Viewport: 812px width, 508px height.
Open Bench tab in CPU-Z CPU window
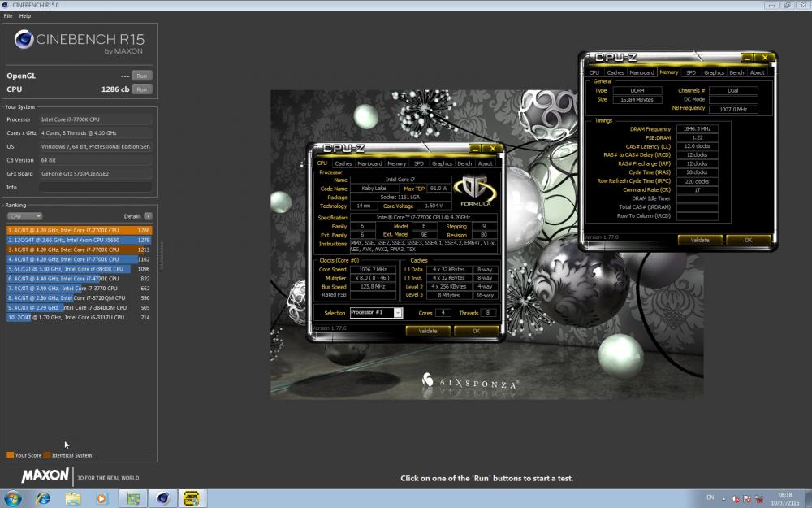coord(464,164)
